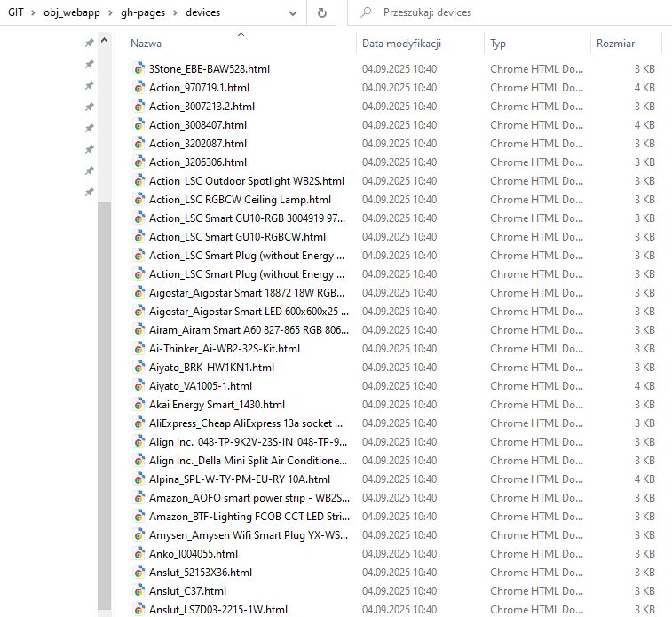
Task: Select first Action_LSC Smart Plug (without Energy file
Action: (247, 256)
